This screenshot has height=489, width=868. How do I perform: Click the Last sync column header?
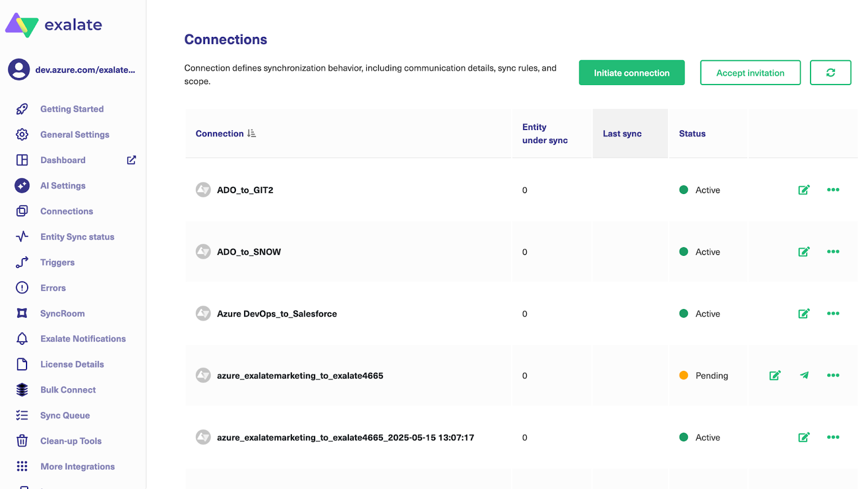click(x=622, y=134)
